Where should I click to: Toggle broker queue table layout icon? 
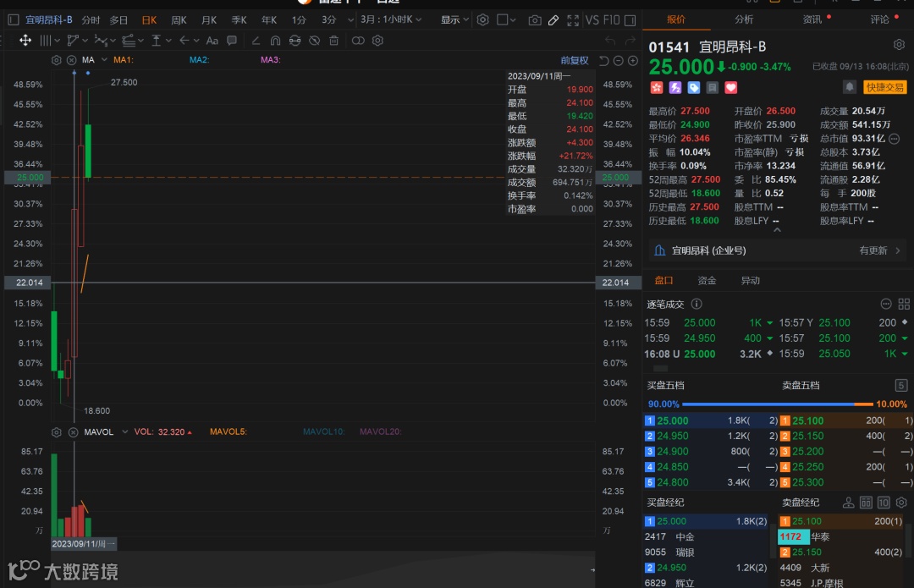coord(867,503)
